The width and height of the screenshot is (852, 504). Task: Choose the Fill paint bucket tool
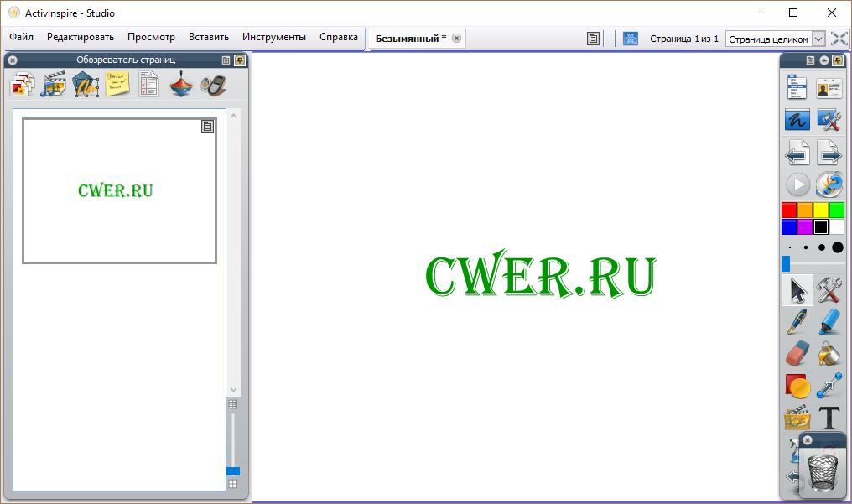click(x=829, y=353)
